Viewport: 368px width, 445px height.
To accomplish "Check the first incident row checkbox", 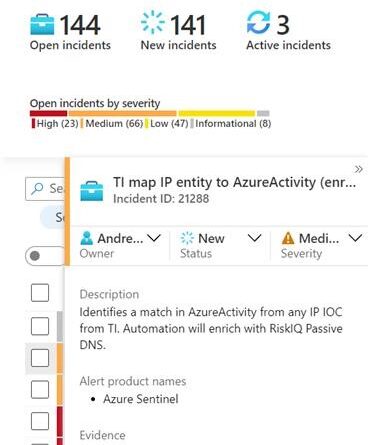I will [40, 293].
